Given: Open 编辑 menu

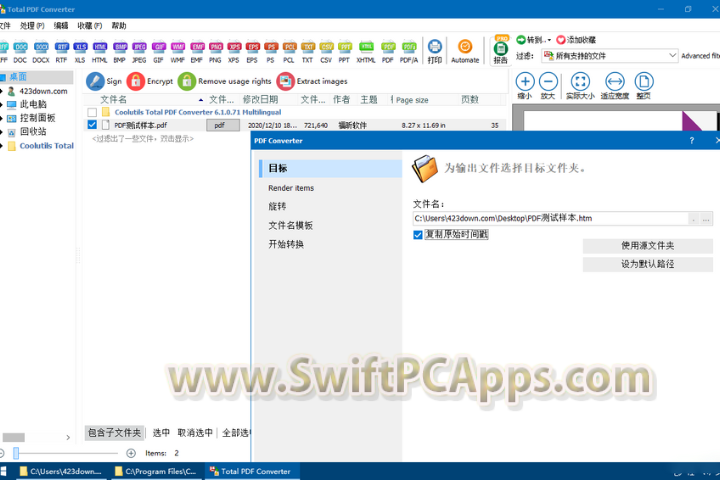Looking at the screenshot, I should (61, 26).
